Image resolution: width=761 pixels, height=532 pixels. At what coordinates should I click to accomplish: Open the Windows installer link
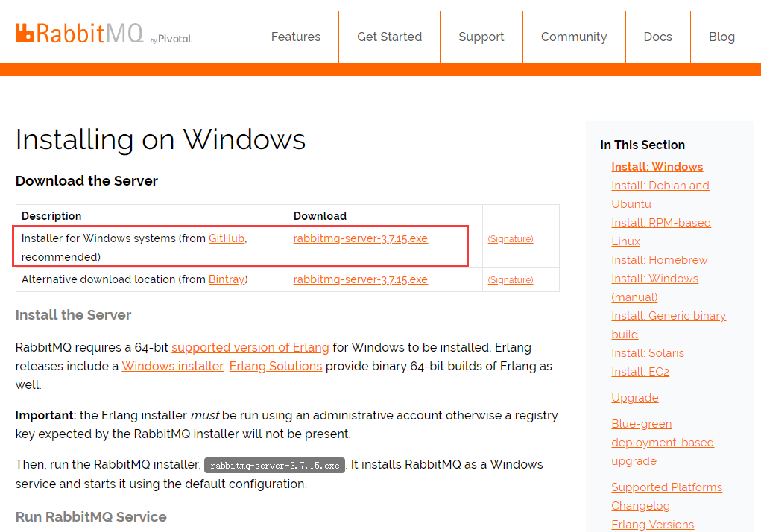(x=172, y=366)
